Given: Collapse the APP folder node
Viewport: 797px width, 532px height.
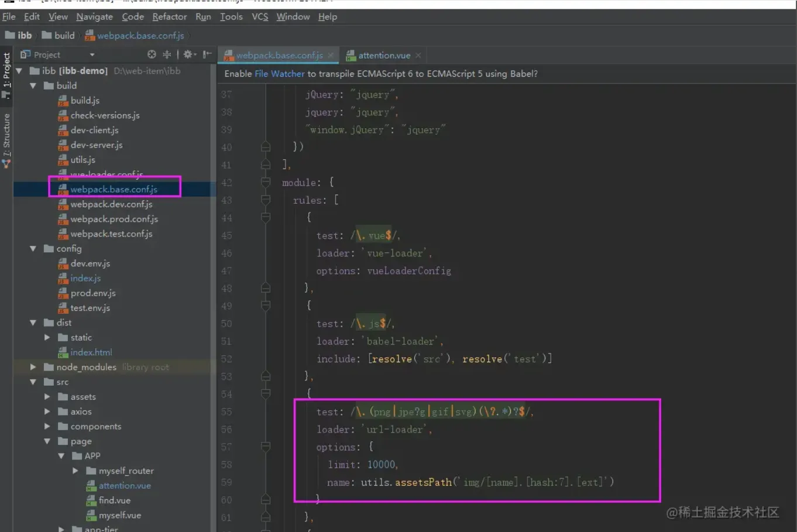Looking at the screenshot, I should click(x=61, y=456).
